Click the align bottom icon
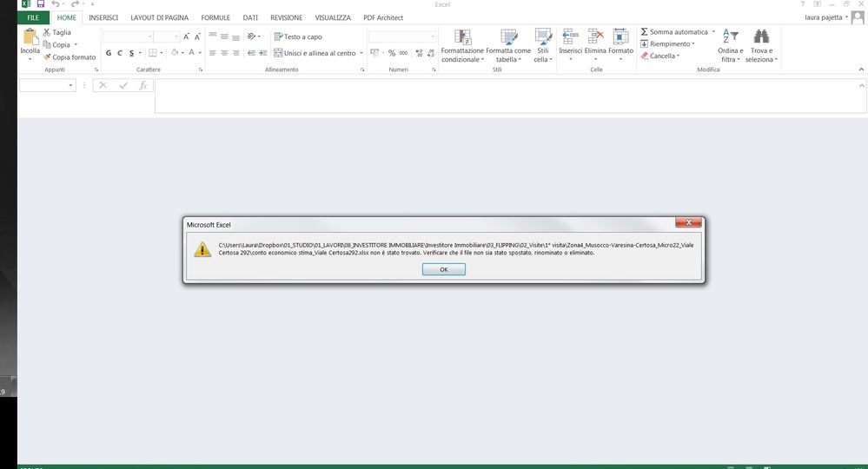The height and width of the screenshot is (469, 868). tap(235, 36)
